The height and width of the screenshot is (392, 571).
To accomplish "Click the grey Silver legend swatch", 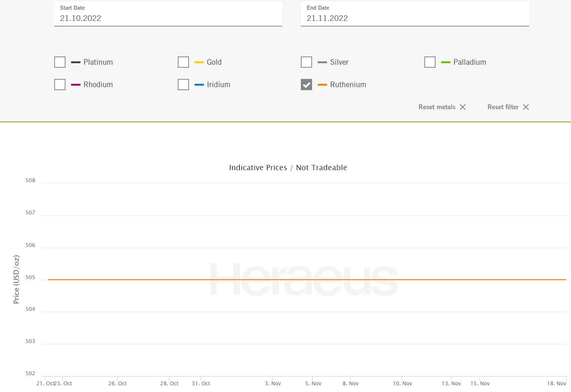I will point(322,62).
